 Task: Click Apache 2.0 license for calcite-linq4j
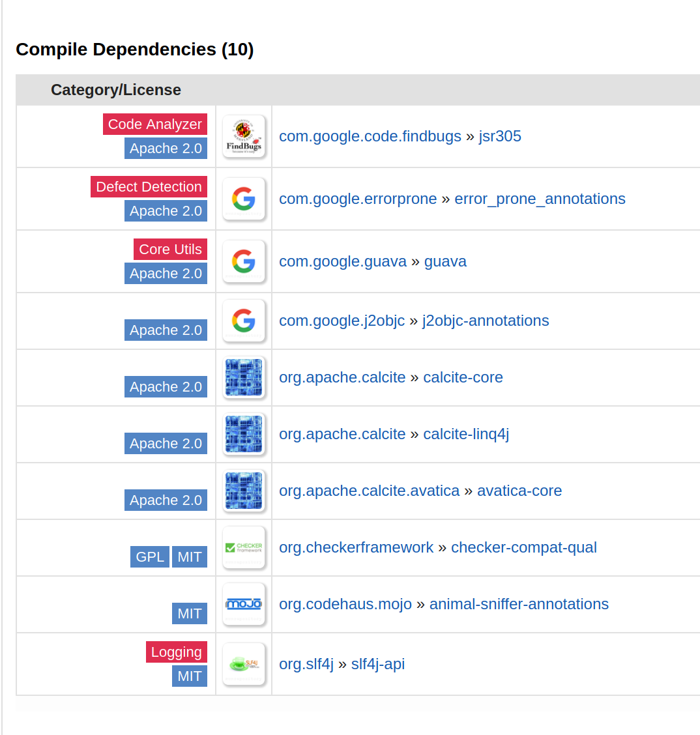pyautogui.click(x=166, y=444)
